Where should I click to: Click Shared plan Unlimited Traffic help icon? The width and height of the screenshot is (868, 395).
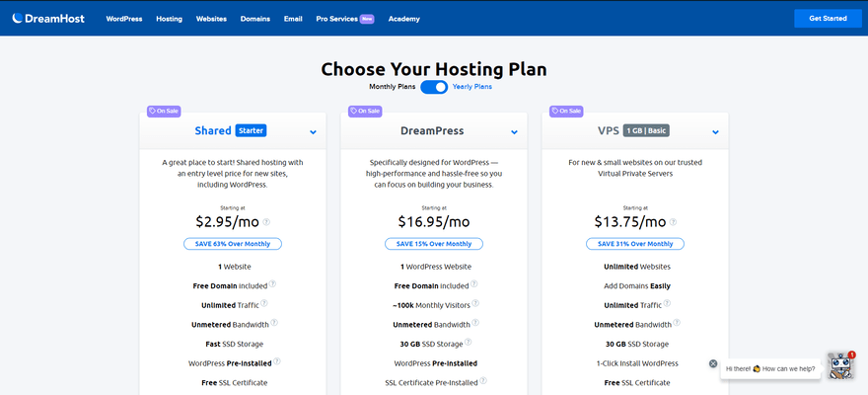click(x=264, y=303)
